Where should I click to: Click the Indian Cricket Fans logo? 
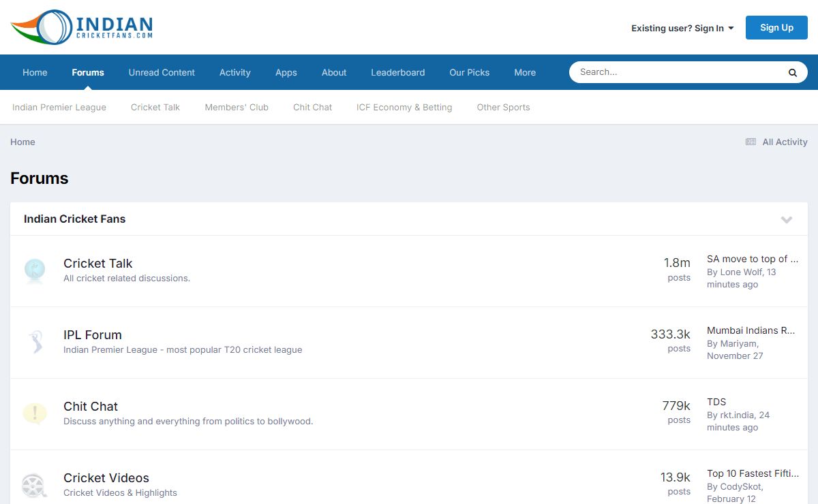[82, 27]
